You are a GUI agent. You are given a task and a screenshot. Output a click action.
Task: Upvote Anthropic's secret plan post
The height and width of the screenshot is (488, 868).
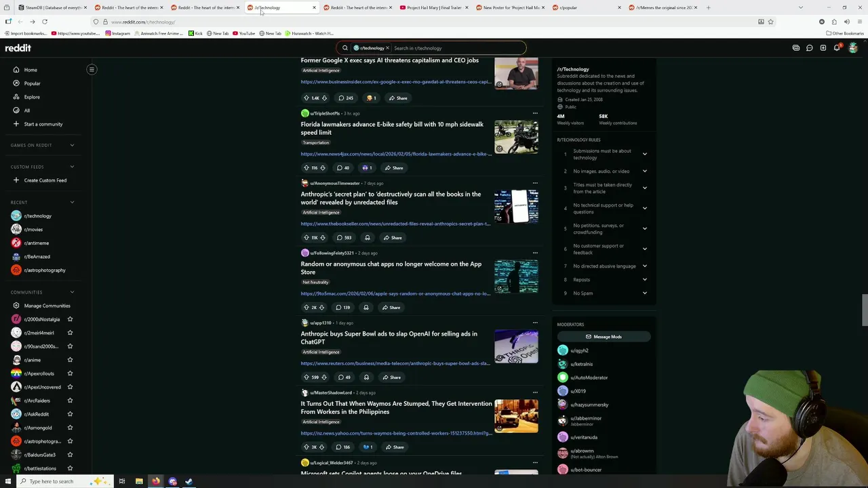pyautogui.click(x=306, y=237)
